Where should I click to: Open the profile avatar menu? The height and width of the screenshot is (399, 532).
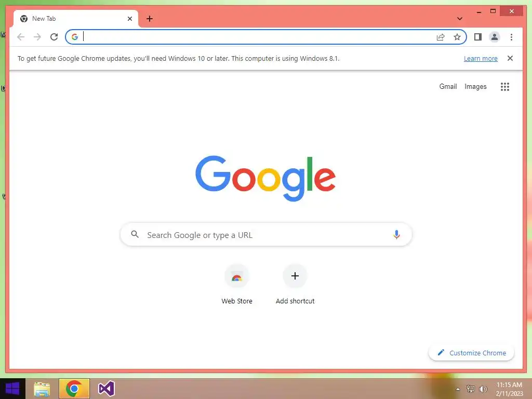(x=495, y=37)
